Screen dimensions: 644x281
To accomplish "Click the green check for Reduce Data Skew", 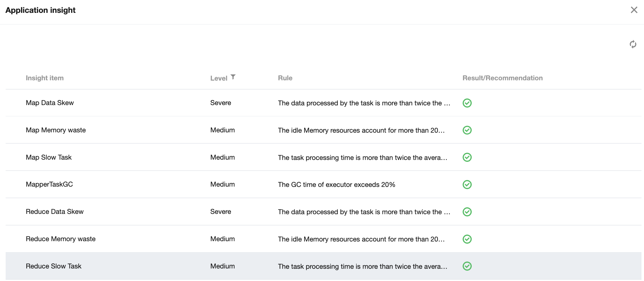I will (x=467, y=212).
